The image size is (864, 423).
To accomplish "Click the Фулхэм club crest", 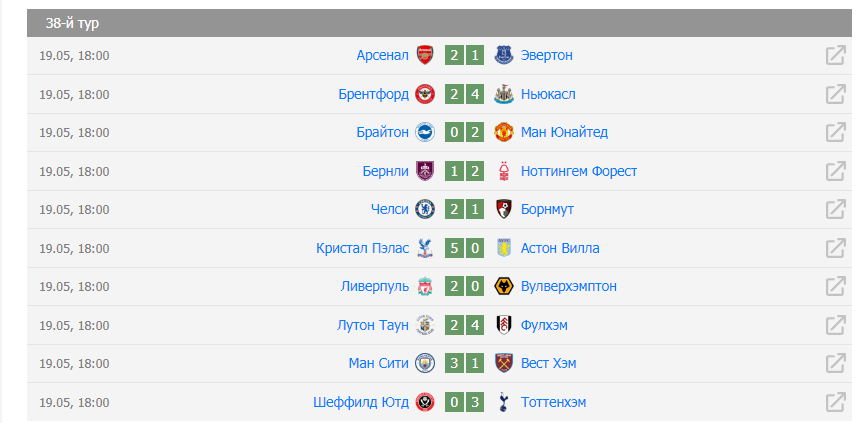I will (504, 325).
